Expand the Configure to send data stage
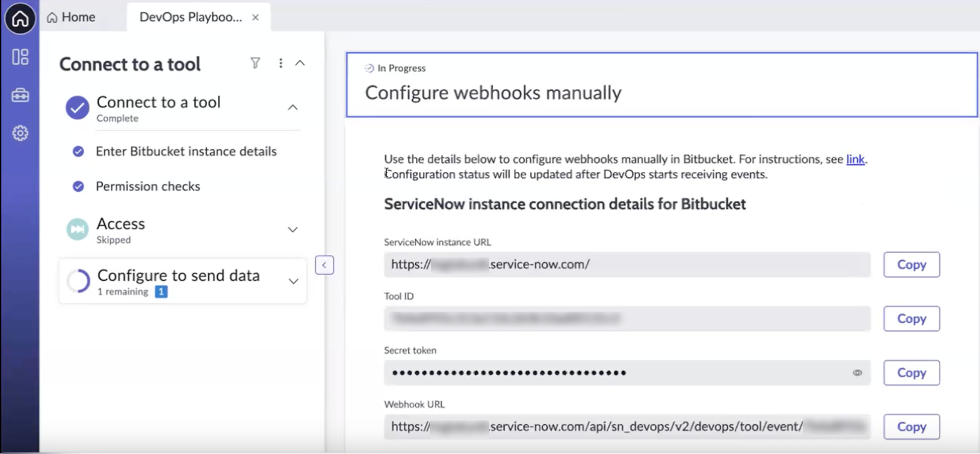The image size is (980, 454). coord(293,281)
